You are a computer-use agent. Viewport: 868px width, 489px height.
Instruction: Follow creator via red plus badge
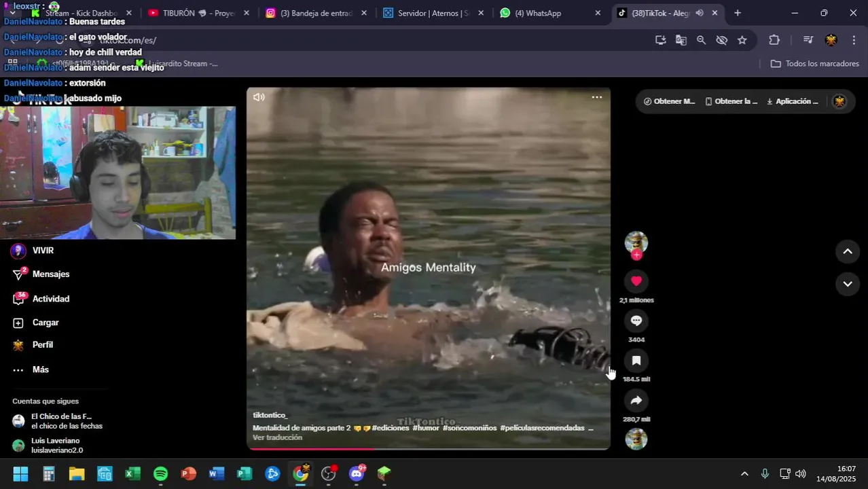(636, 255)
